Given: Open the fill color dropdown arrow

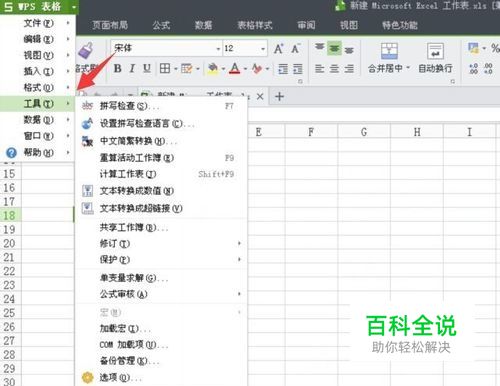Looking at the screenshot, I should 223,69.
